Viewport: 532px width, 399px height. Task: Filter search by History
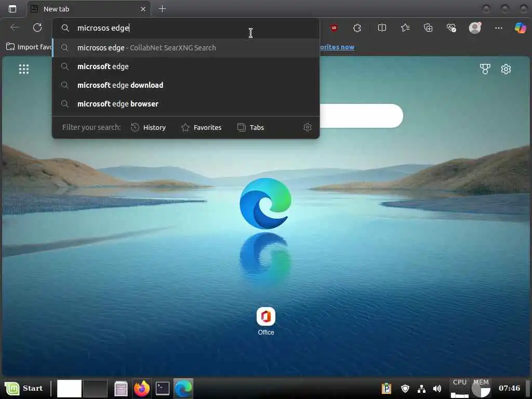point(148,127)
